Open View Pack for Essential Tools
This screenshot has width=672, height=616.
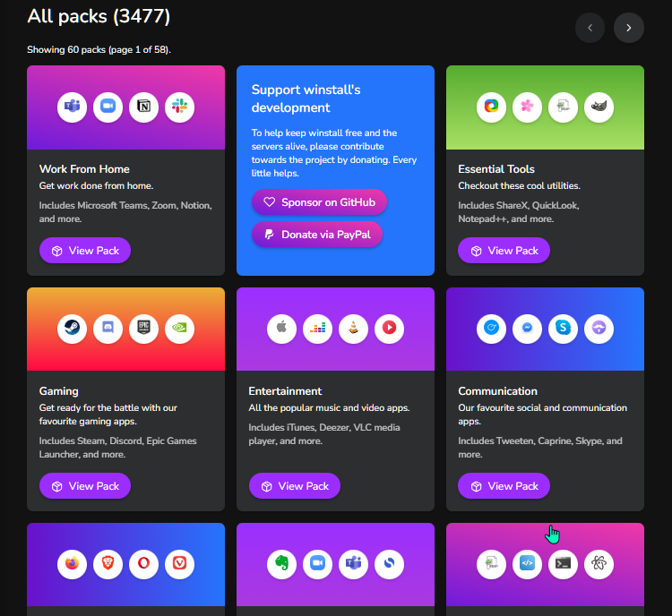pos(504,251)
